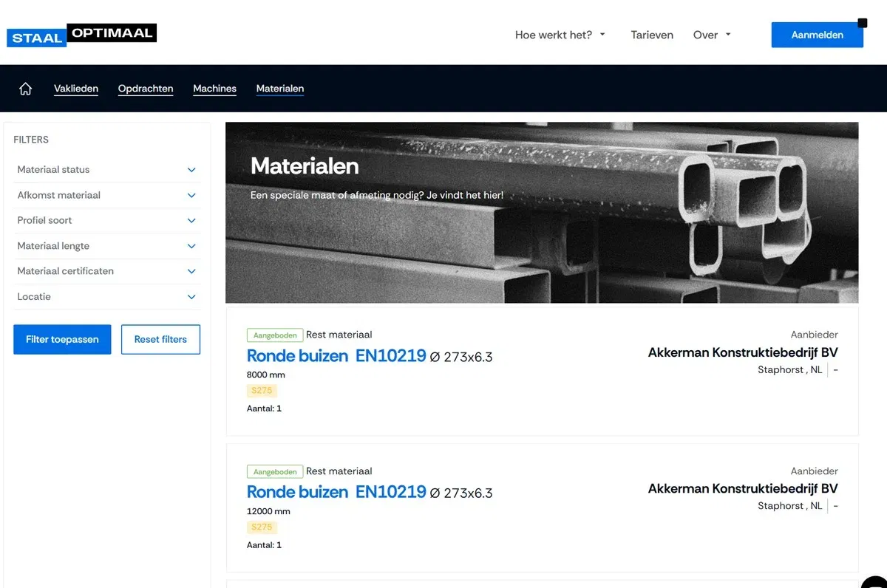Image resolution: width=887 pixels, height=588 pixels.
Task: Click the notification square in the top right corner
Action: click(x=862, y=24)
